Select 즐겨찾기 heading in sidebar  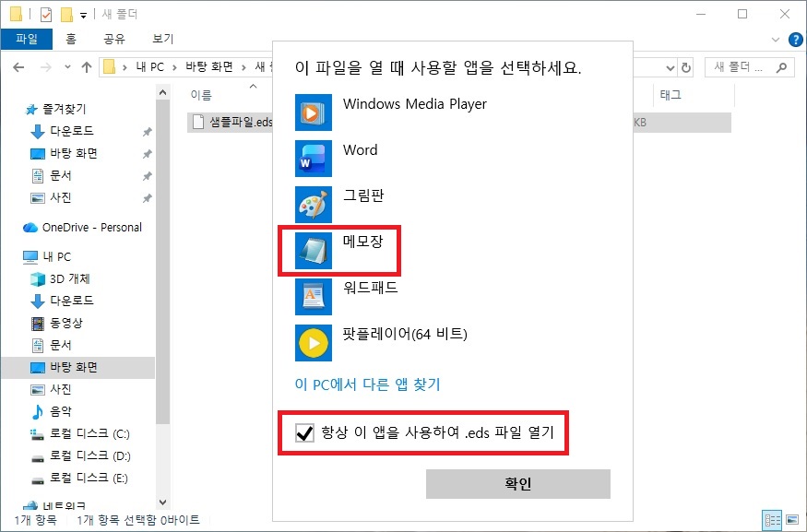64,109
